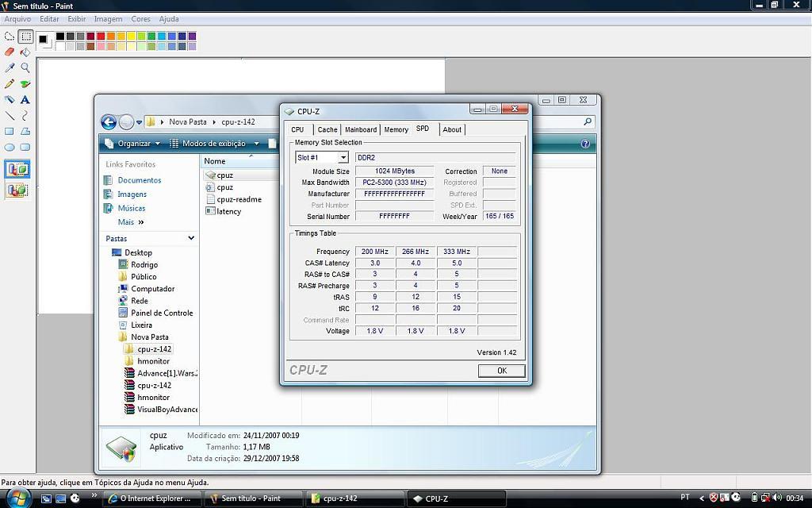Select Painel de Controle in folder tree
Image resolution: width=812 pixels, height=508 pixels.
(156, 313)
